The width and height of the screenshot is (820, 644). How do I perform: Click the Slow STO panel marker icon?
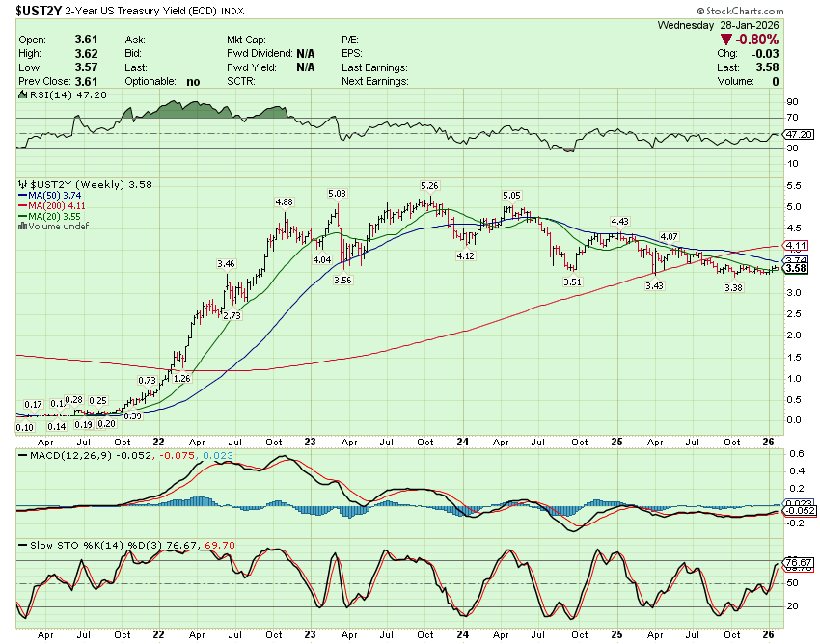pyautogui.click(x=20, y=546)
